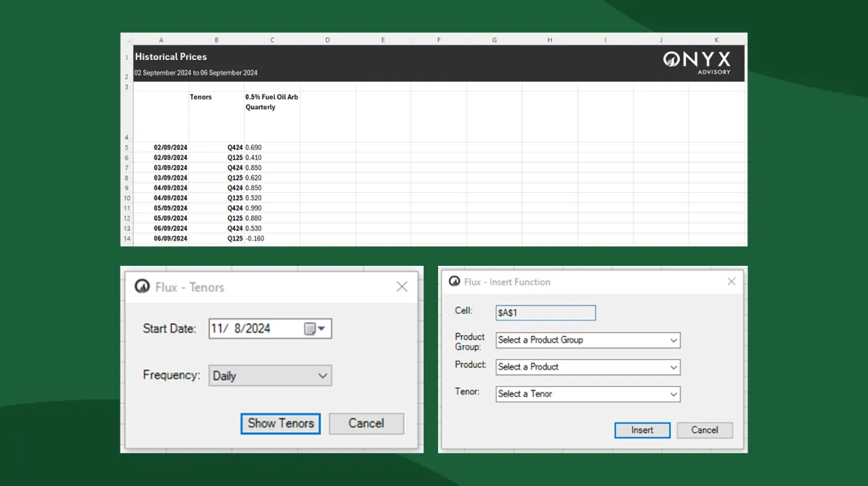The width and height of the screenshot is (868, 486).
Task: Click the Cell reference input field
Action: pyautogui.click(x=545, y=313)
